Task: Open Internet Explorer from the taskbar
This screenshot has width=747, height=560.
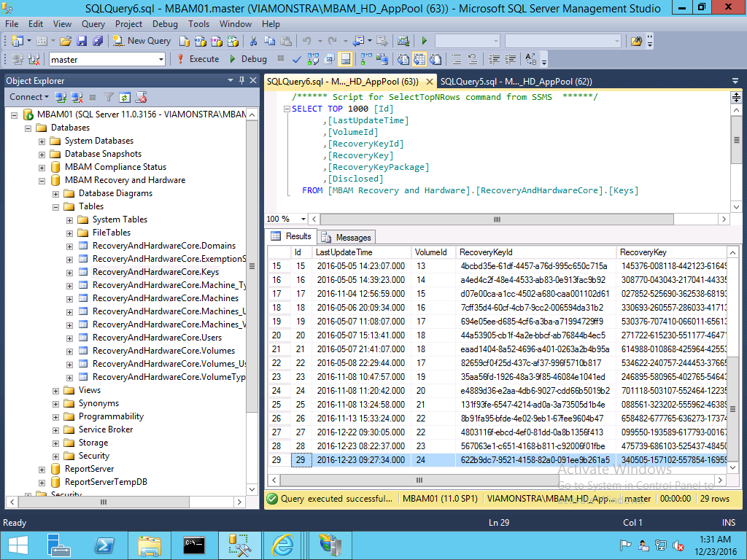Action: [x=282, y=545]
